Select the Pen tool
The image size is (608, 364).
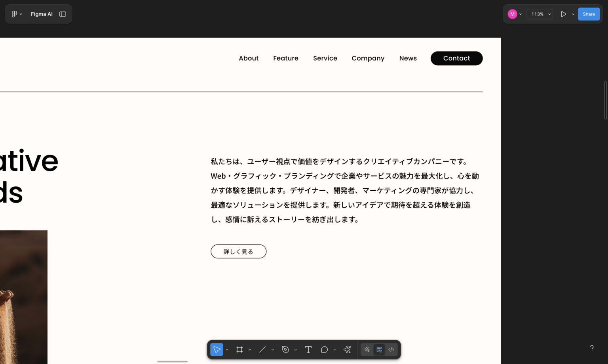tap(286, 349)
